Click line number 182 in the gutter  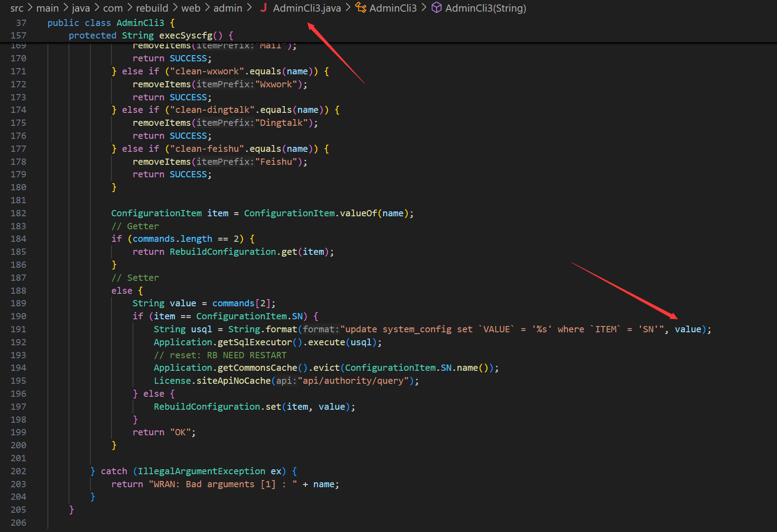pos(18,213)
